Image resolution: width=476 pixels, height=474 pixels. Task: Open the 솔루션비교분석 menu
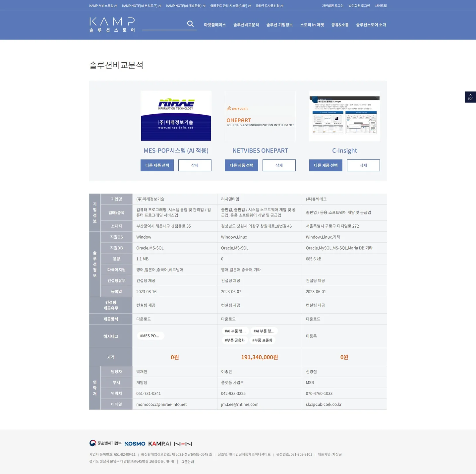pyautogui.click(x=246, y=25)
